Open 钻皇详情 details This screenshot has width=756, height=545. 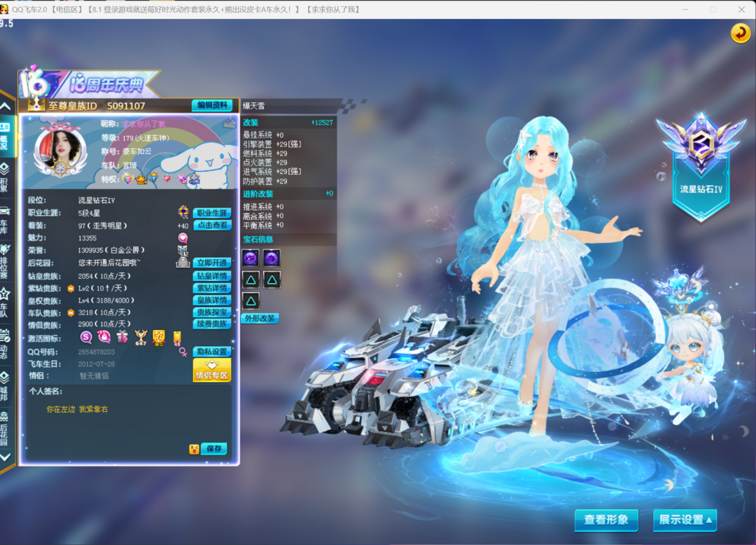point(212,276)
